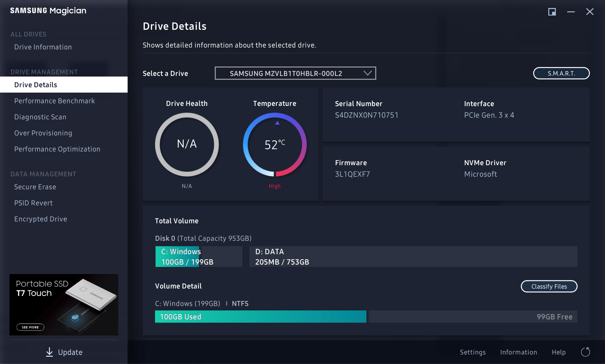Click SEE MORE on T7 Touch ad
This screenshot has width=605, height=364.
30,327
